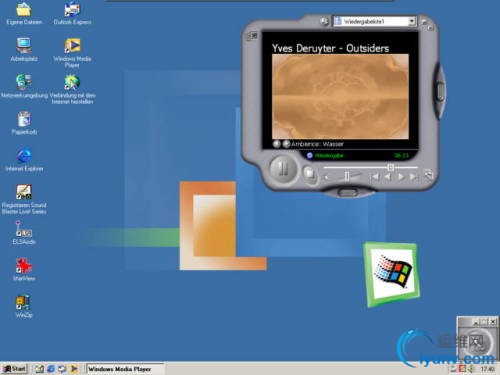This screenshot has width=500, height=375.
Task: Click the green 'Wiedergabe' status text
Action: 329,156
